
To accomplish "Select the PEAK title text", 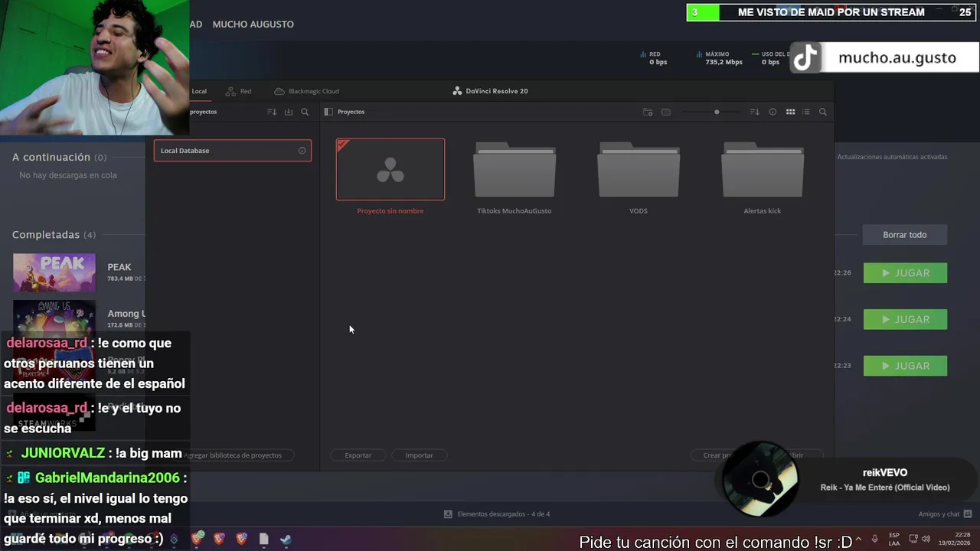I will tap(119, 267).
